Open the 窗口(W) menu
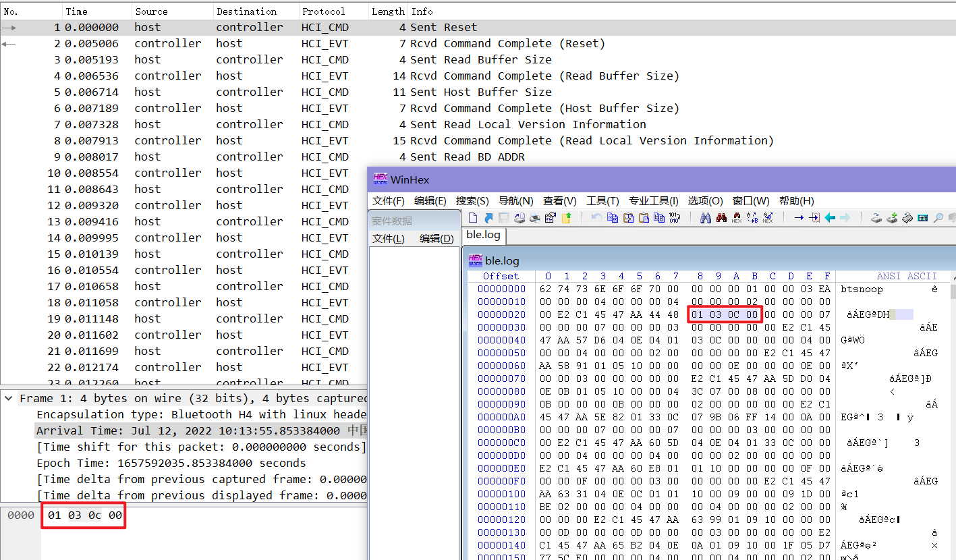 (751, 201)
